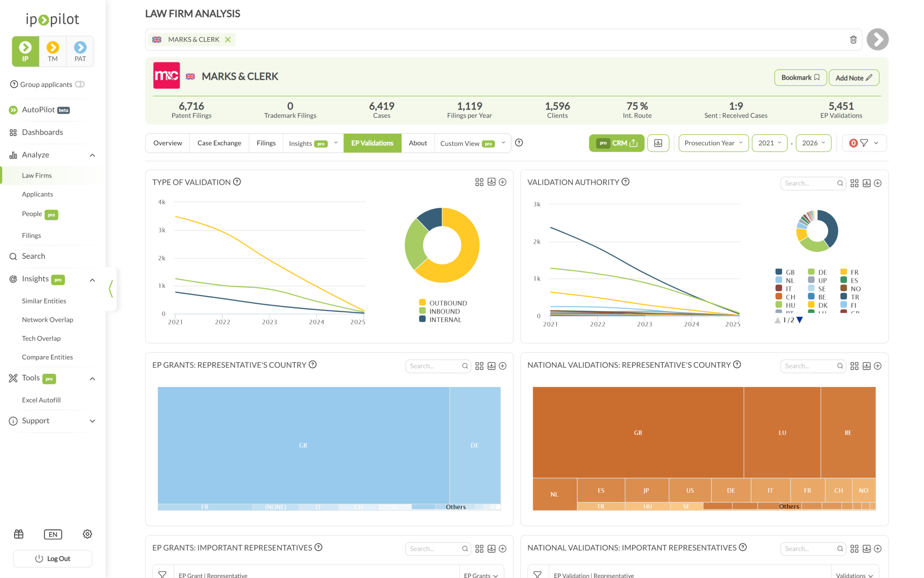The width and height of the screenshot is (924, 578).
Task: Open settings gear in sidebar footer
Action: 87,534
